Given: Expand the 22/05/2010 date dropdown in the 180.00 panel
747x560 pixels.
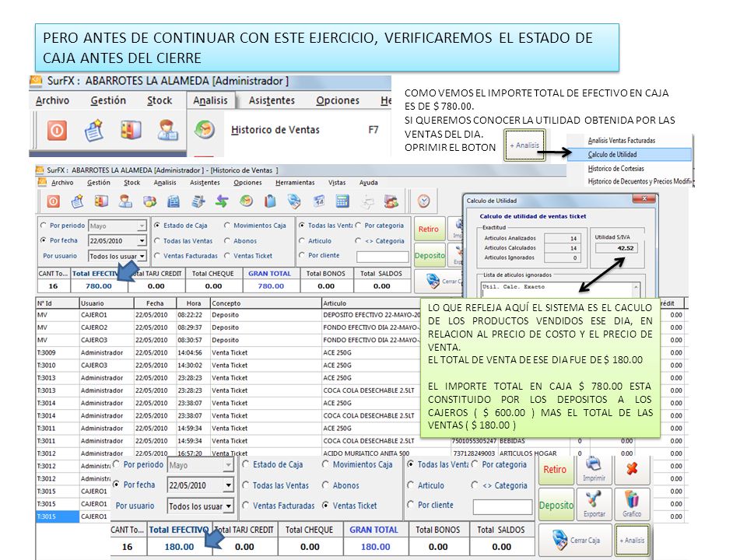Looking at the screenshot, I should click(x=228, y=485).
